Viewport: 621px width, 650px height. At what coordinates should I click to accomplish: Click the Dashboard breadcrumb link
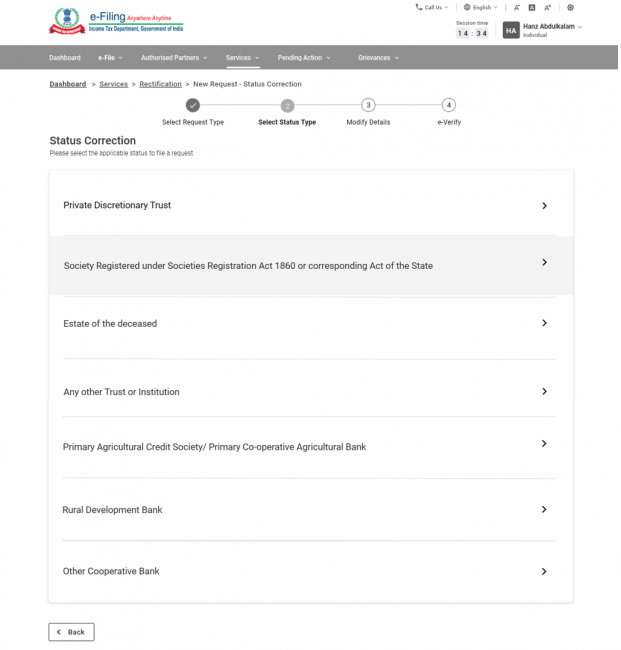point(68,85)
